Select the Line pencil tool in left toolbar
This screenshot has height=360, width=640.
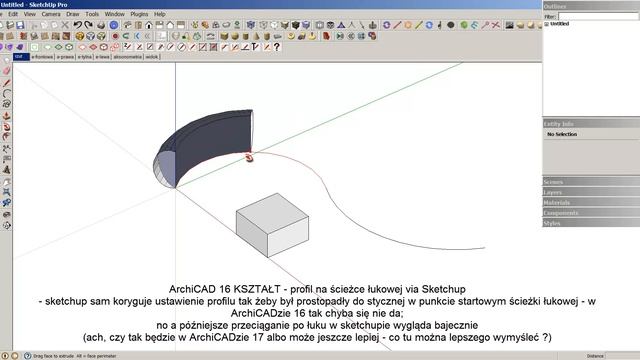coord(6,83)
